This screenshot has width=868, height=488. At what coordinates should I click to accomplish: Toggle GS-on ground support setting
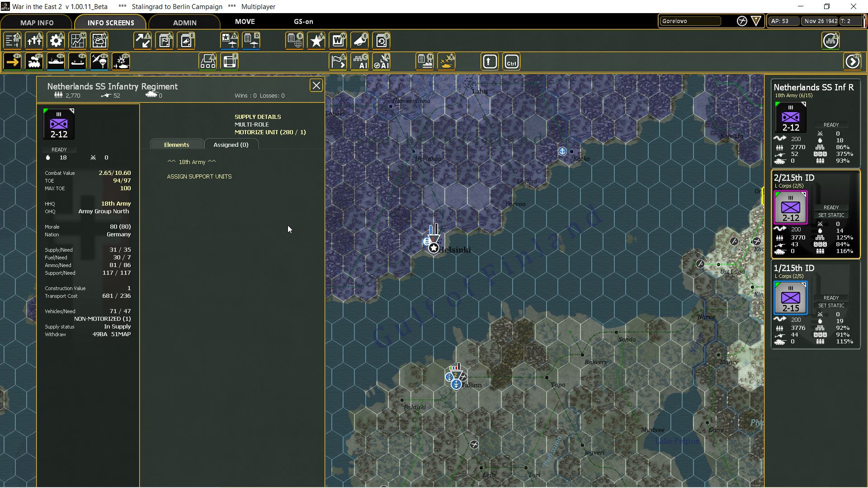(x=303, y=22)
